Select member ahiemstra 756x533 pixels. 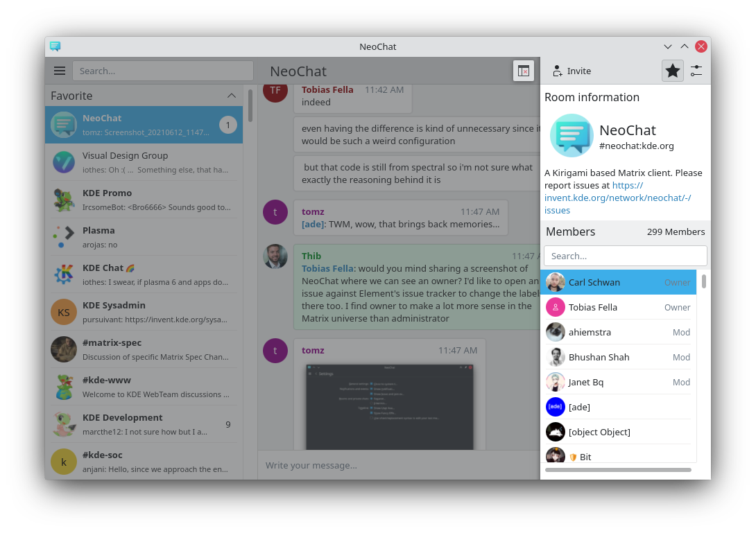tap(618, 333)
